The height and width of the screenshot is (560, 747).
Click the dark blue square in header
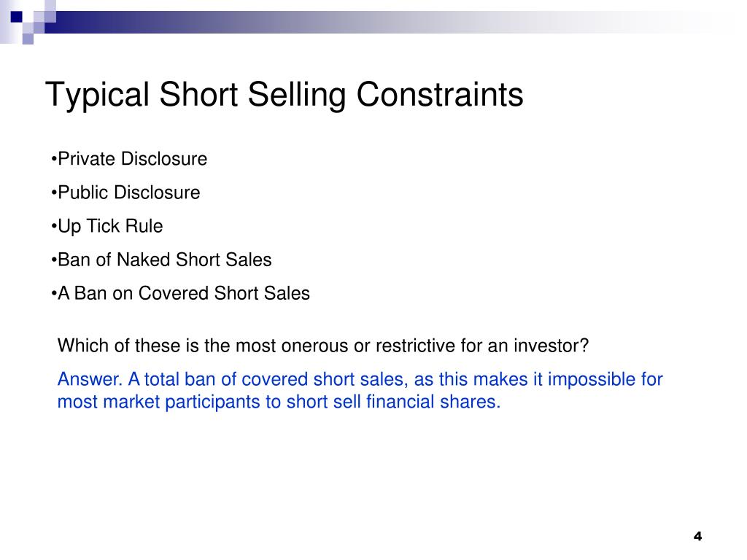pos(17,17)
